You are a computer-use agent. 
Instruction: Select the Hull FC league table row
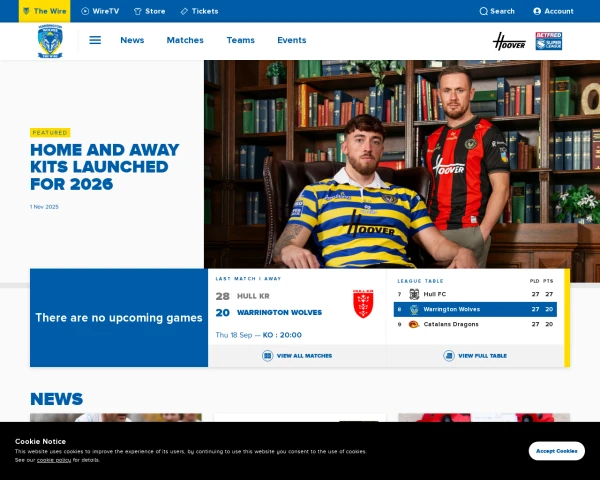(475, 294)
